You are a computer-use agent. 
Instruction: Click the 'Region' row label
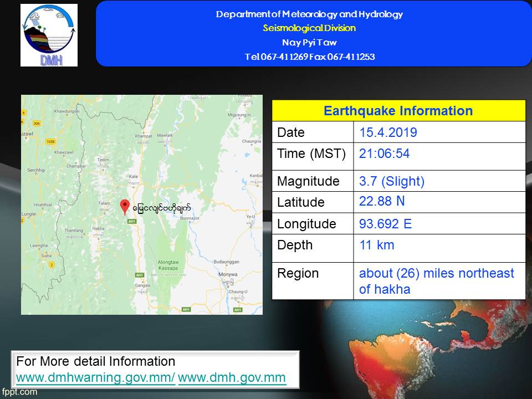pos(298,273)
